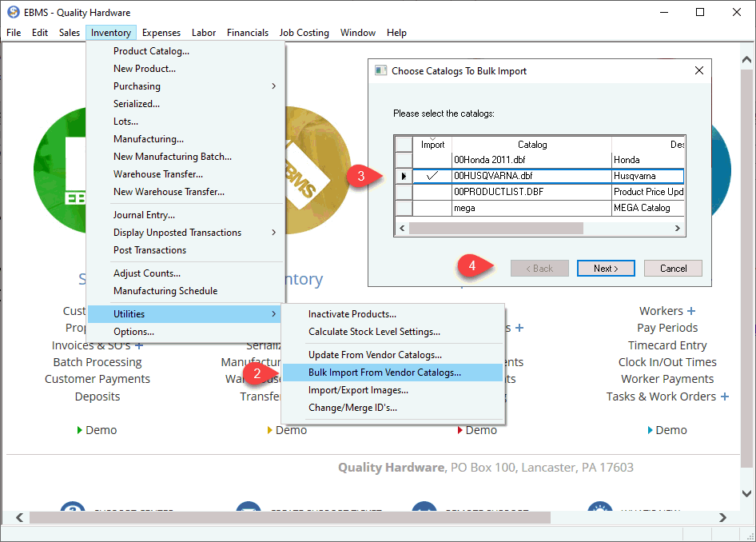Choose New Product menu item
The width and height of the screenshot is (756, 542).
coord(185,69)
